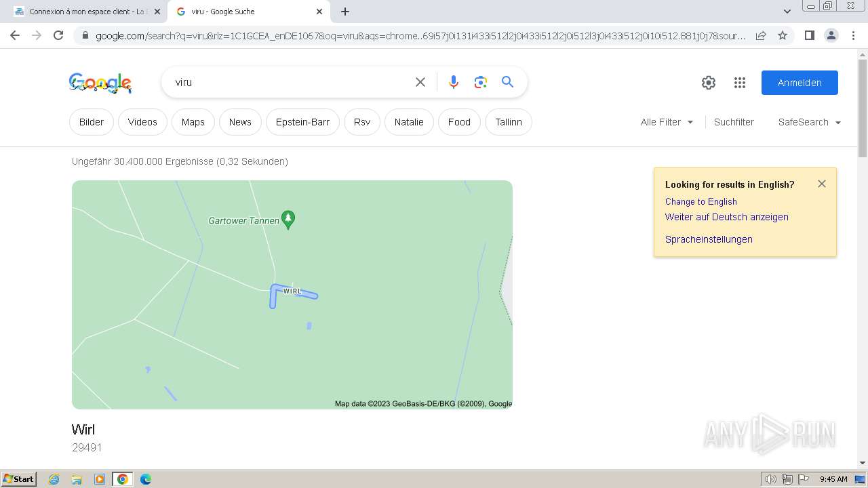Viewport: 868px width, 488px height.
Task: Open quick settings gear icon
Action: [x=709, y=83]
